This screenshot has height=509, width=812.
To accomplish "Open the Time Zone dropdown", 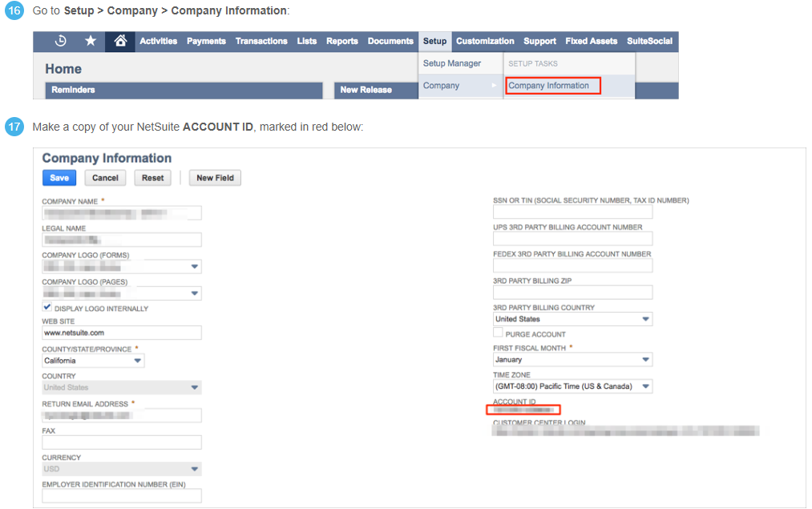I will click(x=572, y=386).
